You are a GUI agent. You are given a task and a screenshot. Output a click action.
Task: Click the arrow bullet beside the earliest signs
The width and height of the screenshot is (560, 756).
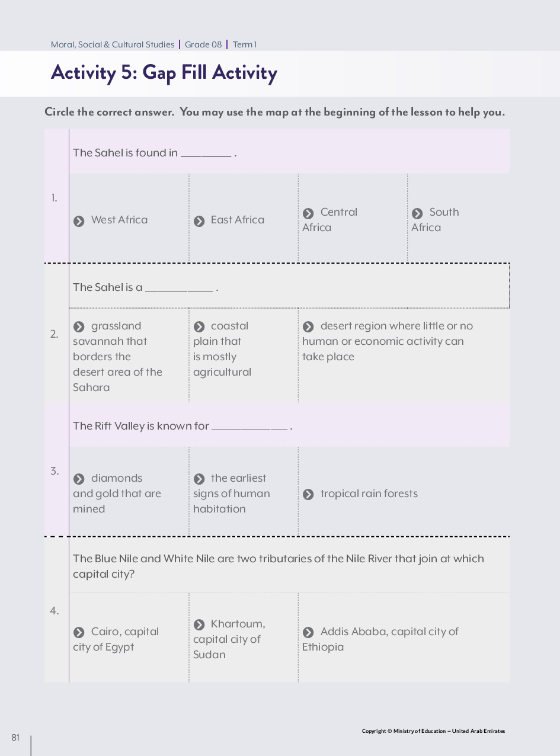click(199, 479)
